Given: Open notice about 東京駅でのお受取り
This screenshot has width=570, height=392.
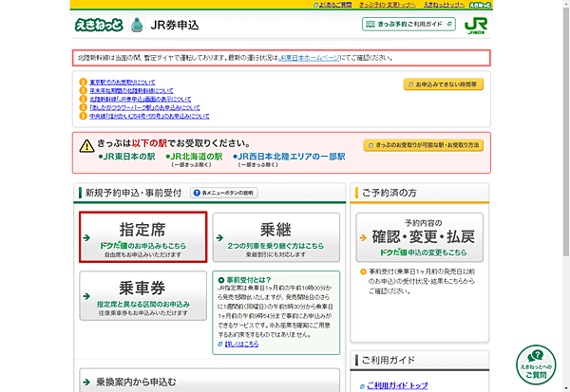Looking at the screenshot, I should pos(123,83).
